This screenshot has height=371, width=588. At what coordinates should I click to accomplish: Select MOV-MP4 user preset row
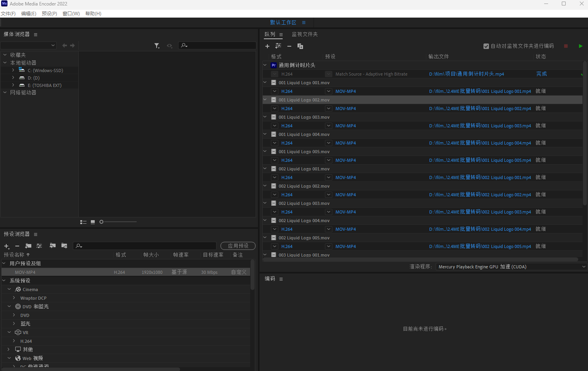pos(125,272)
